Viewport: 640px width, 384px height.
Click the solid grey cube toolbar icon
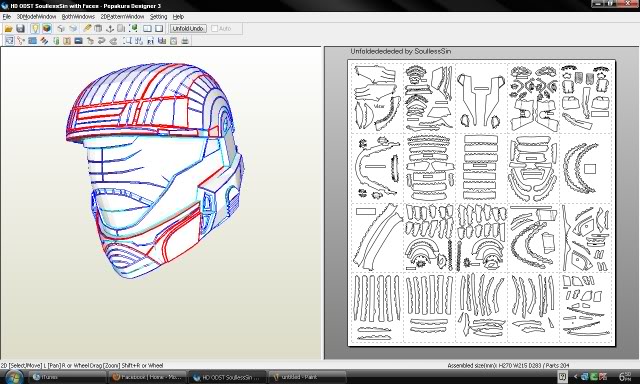coord(73,29)
